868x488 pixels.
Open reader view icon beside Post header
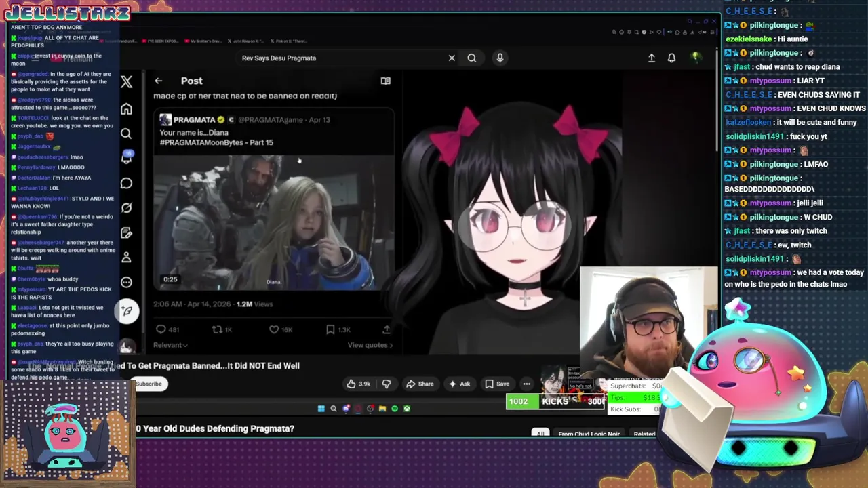[x=385, y=81]
